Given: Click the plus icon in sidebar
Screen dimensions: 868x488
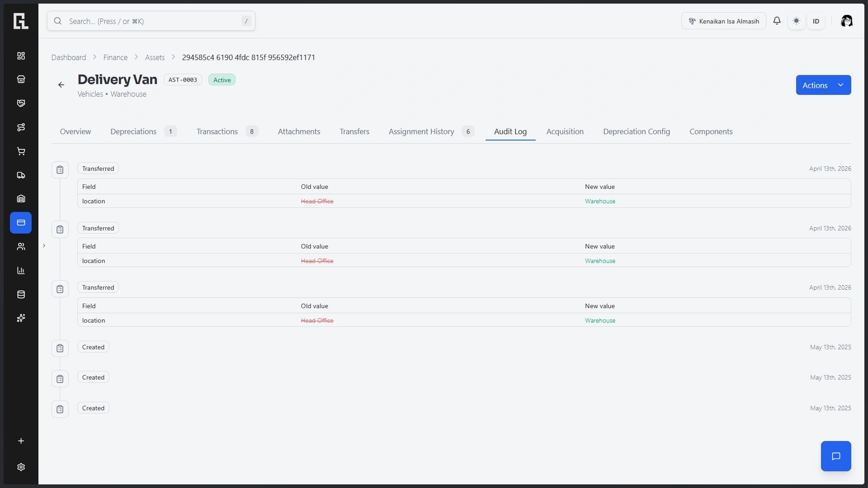Looking at the screenshot, I should (21, 441).
